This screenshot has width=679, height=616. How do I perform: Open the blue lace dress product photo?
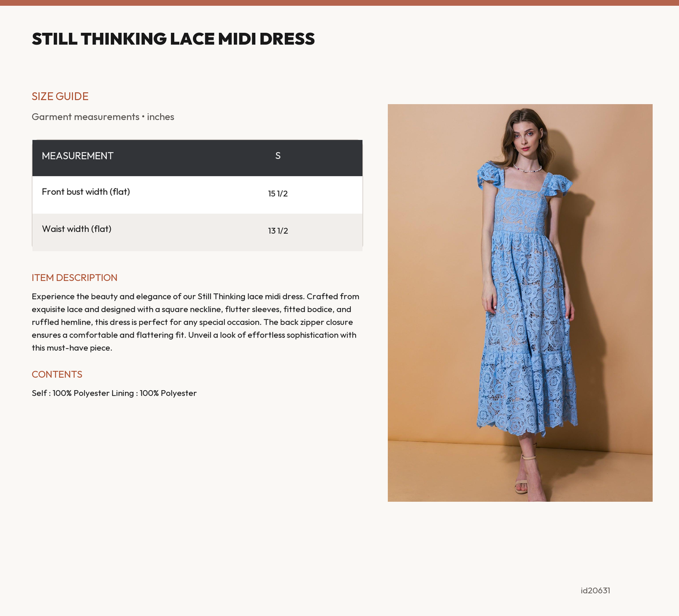[x=520, y=303]
